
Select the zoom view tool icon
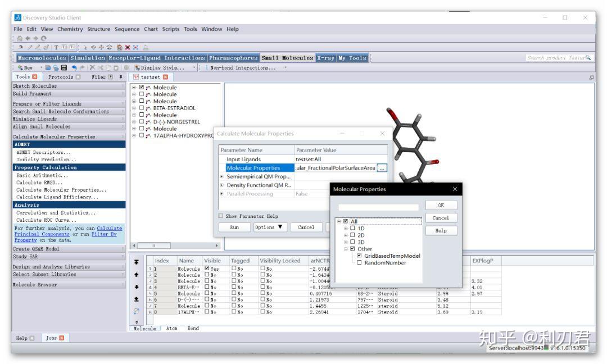coord(110,48)
